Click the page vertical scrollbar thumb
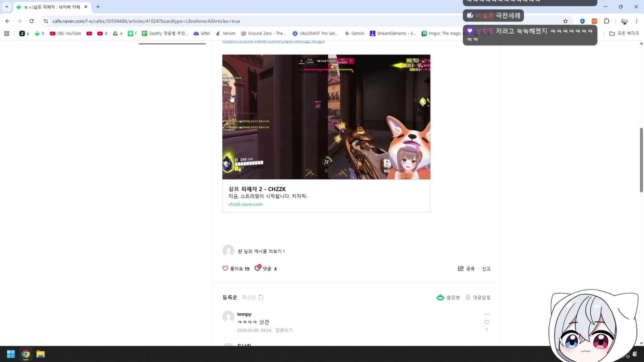 [641, 160]
